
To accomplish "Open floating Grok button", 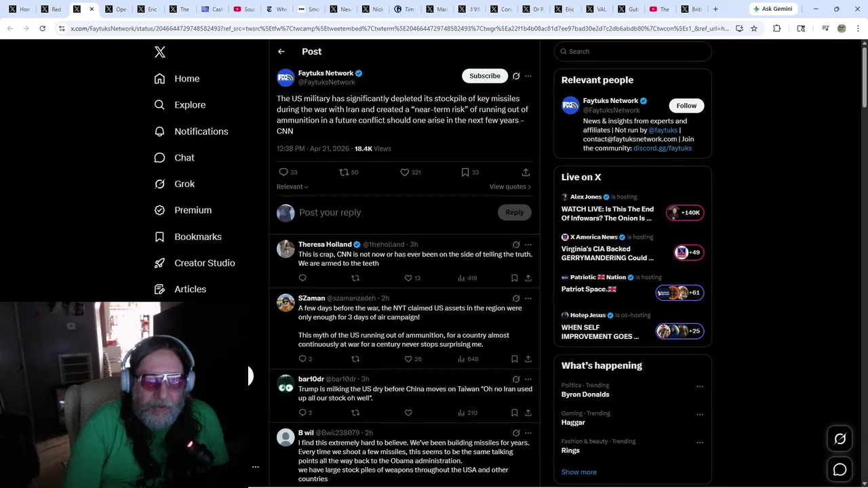I will [x=840, y=439].
